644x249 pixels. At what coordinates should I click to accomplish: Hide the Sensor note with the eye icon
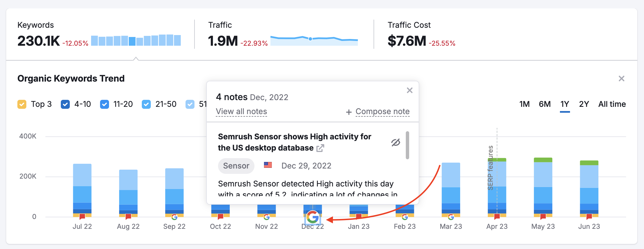coord(395,142)
